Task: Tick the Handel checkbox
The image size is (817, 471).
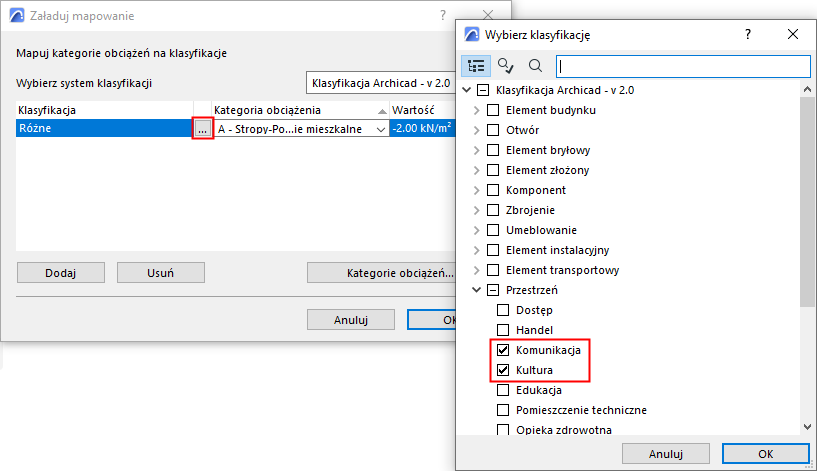Action: point(503,330)
